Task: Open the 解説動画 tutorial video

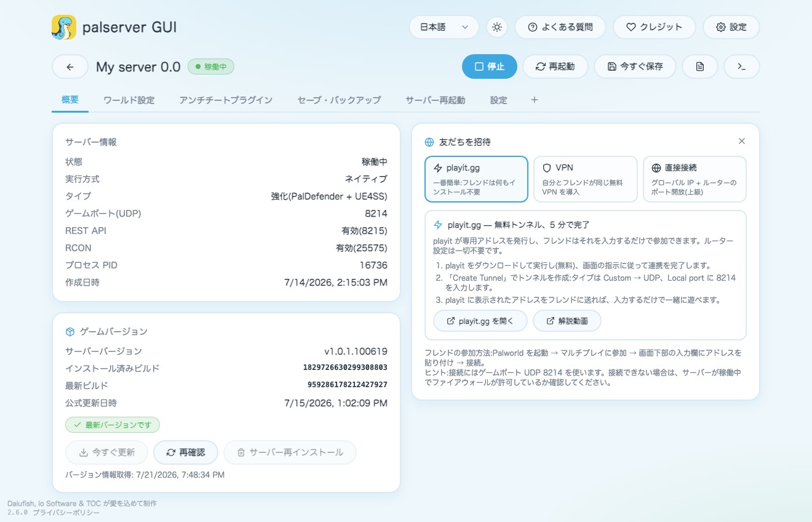Action: 567,321
